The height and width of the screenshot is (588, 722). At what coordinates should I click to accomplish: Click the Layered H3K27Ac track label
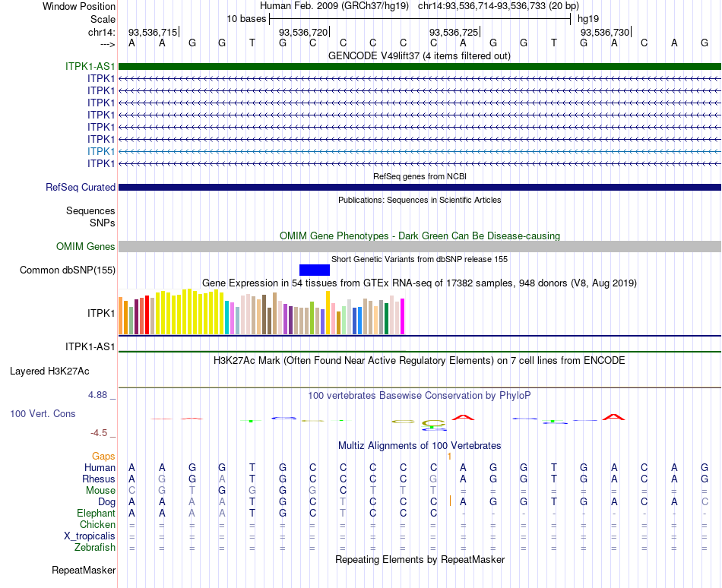click(49, 371)
